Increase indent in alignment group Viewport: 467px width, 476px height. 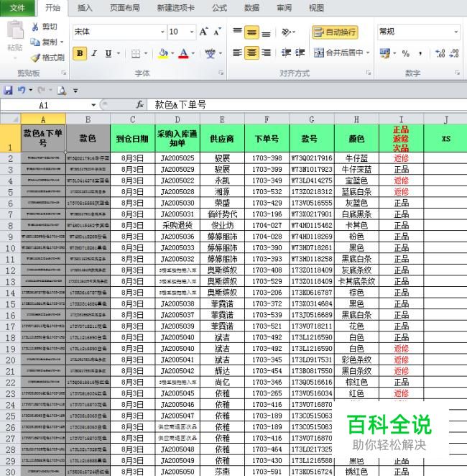pyautogui.click(x=300, y=52)
